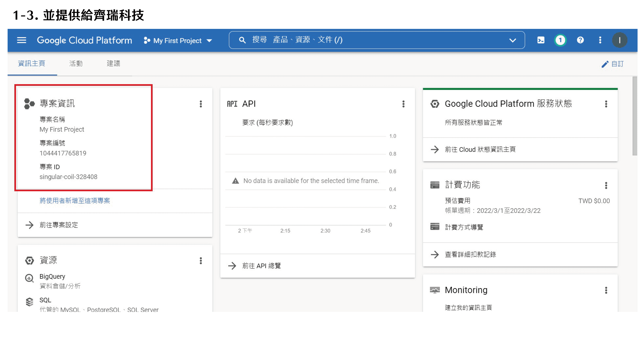Switch to the 活動 tab
644x350 pixels.
click(x=76, y=64)
